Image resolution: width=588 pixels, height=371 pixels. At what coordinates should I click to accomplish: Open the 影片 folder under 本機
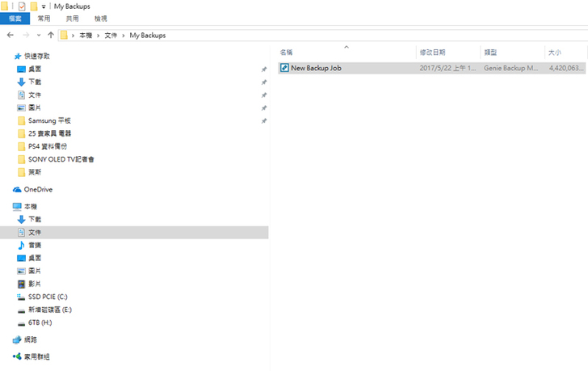point(35,284)
